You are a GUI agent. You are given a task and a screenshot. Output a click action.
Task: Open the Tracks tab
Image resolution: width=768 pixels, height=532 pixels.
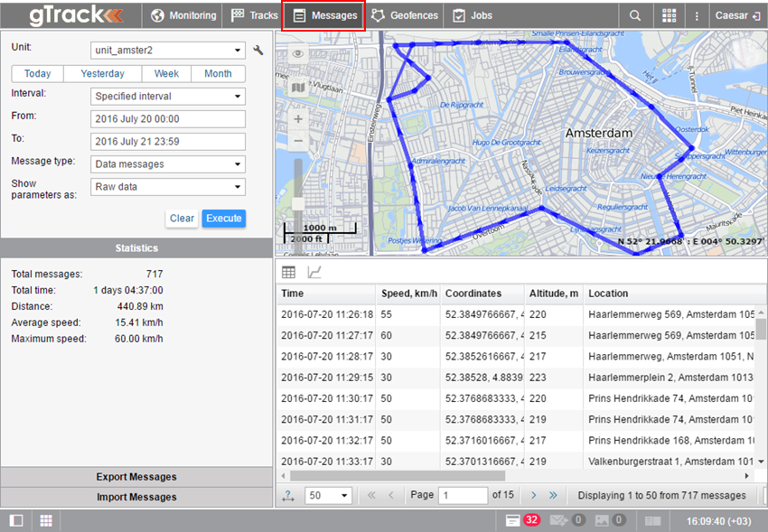click(x=254, y=15)
